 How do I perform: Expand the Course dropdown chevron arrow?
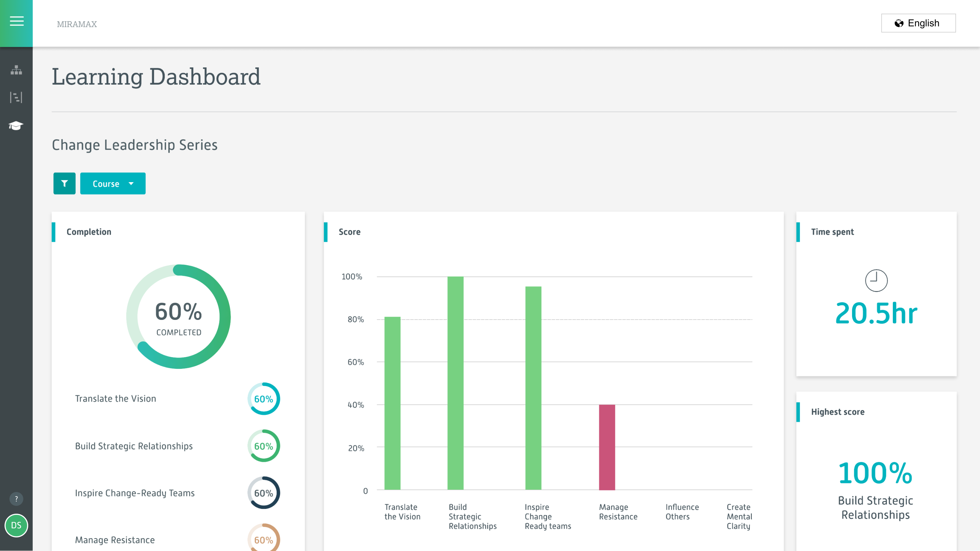click(131, 183)
